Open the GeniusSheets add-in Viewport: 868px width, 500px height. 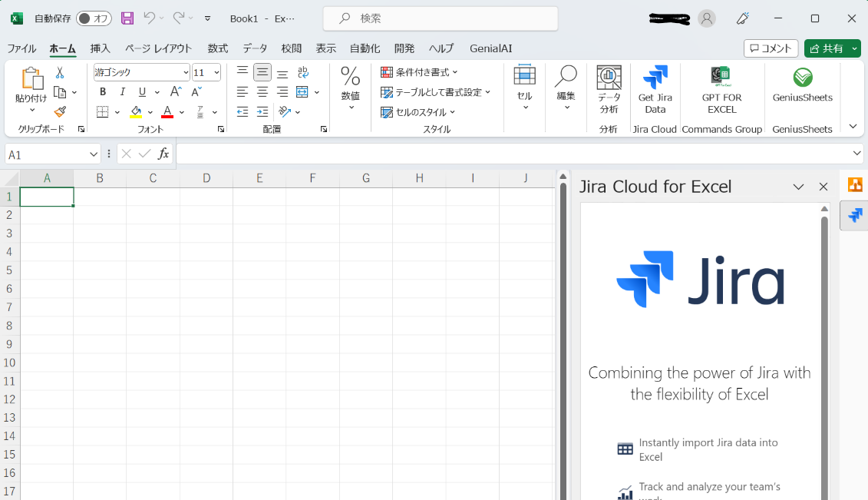[x=802, y=84]
